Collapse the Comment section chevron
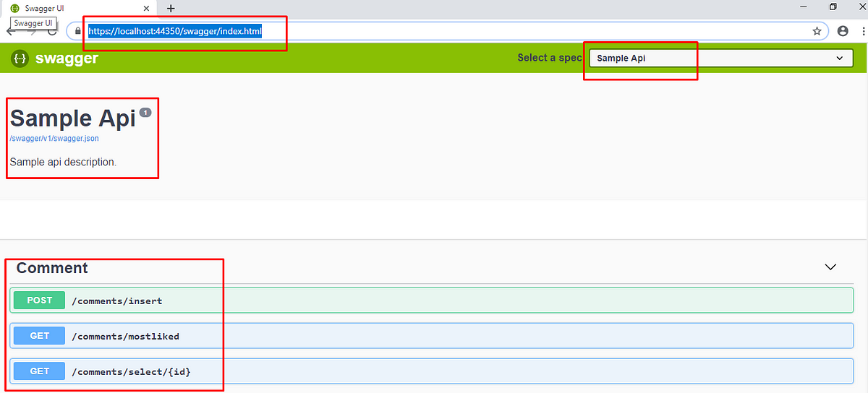 pyautogui.click(x=830, y=267)
